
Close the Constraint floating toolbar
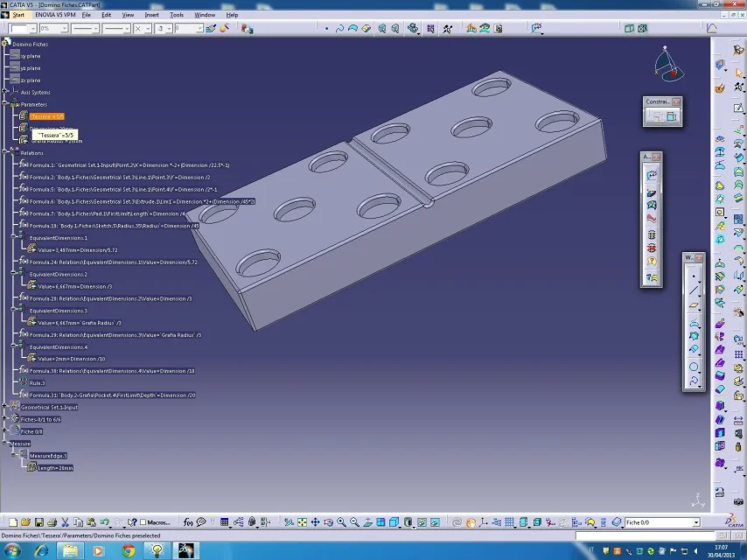pos(676,101)
